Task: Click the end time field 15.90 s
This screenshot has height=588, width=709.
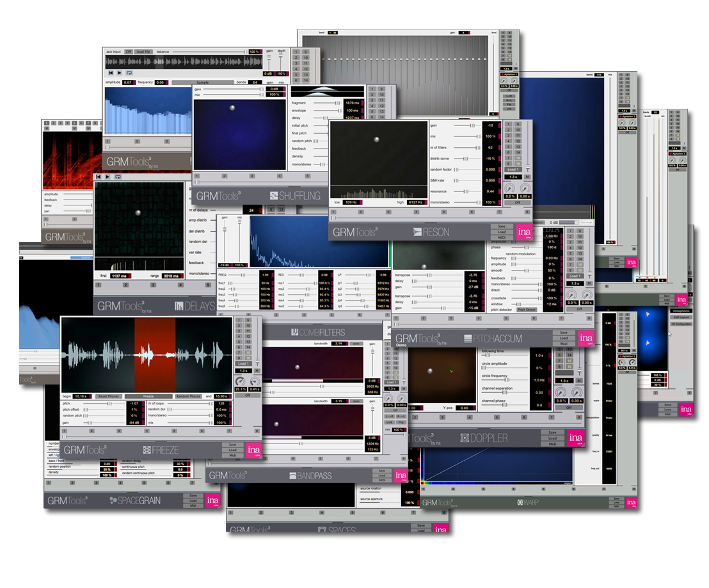Action: point(223,396)
